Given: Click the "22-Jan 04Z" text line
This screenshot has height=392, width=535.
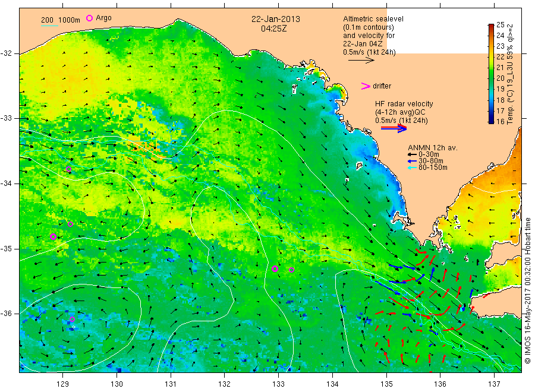Looking at the screenshot, I should click(x=363, y=43).
